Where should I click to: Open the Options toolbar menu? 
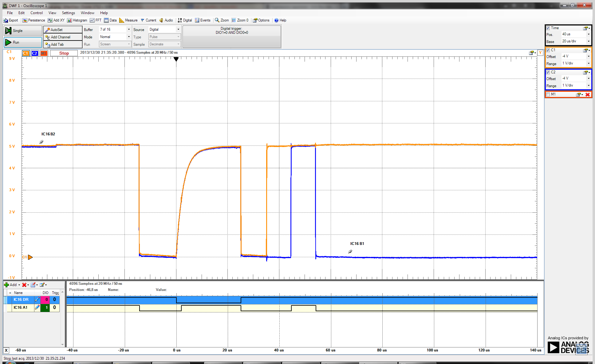point(261,20)
